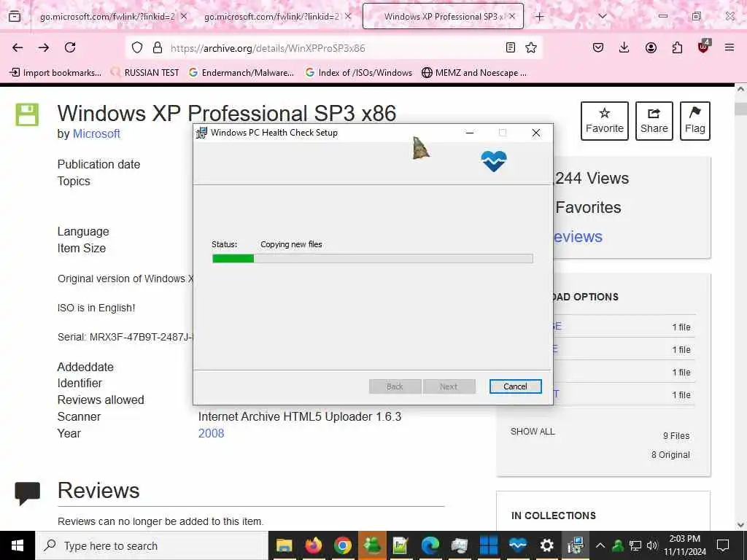Reload the archive.org page
Image resolution: width=747 pixels, height=560 pixels.
(70, 47)
